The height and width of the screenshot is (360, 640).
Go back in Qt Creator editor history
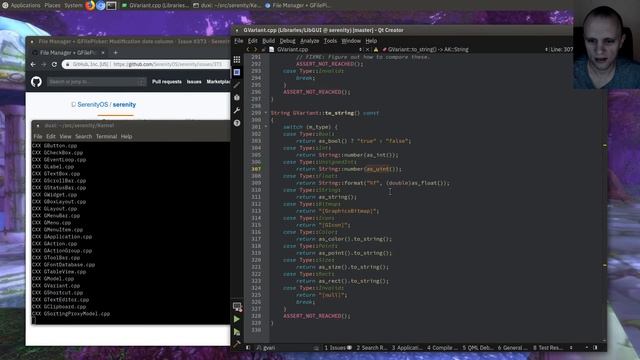248,49
